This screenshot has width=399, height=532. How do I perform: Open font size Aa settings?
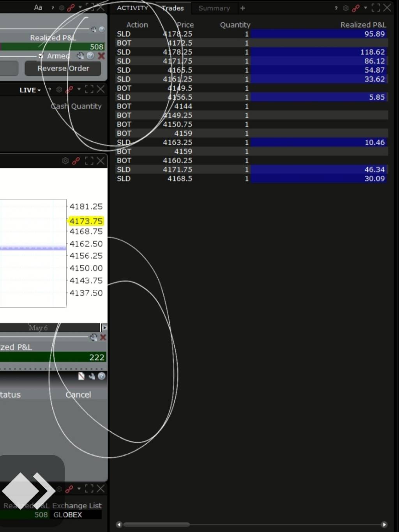tap(38, 7)
